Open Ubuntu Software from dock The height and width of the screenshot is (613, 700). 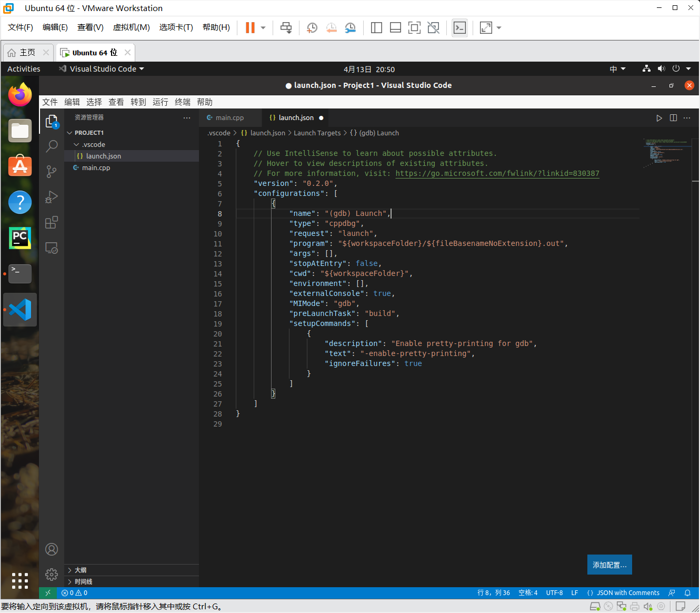[20, 166]
